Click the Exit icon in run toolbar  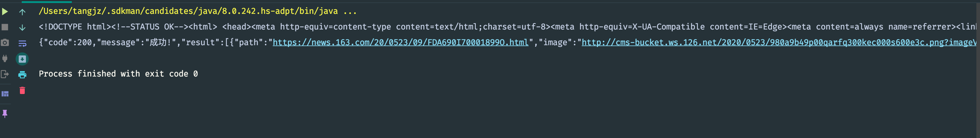click(5, 74)
